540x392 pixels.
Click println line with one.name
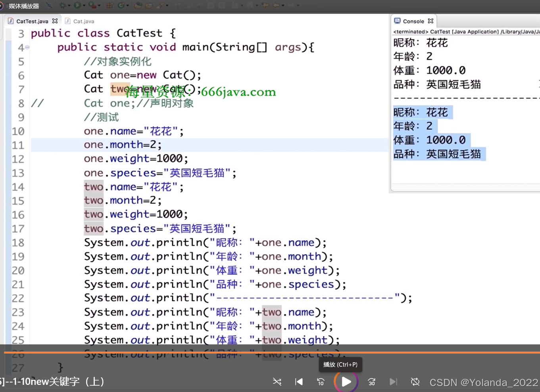click(x=205, y=243)
